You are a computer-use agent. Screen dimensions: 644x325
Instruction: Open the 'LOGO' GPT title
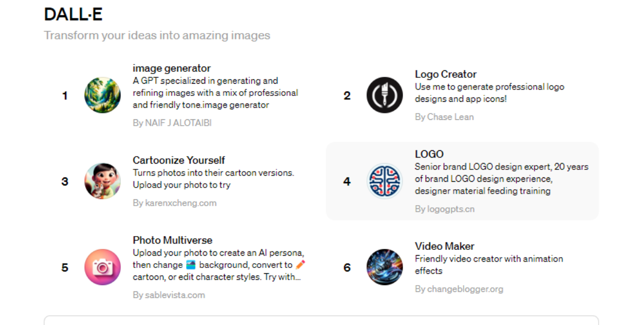click(429, 154)
